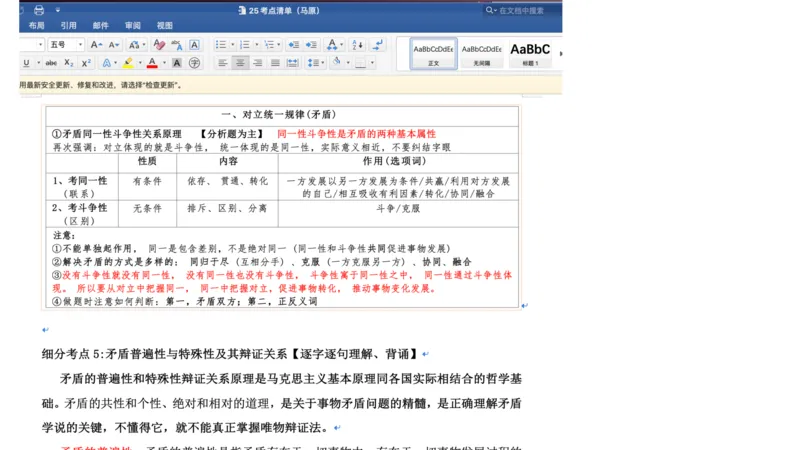The height and width of the screenshot is (450, 800).
Task: Sort text with the A-Z icon
Action: [358, 45]
